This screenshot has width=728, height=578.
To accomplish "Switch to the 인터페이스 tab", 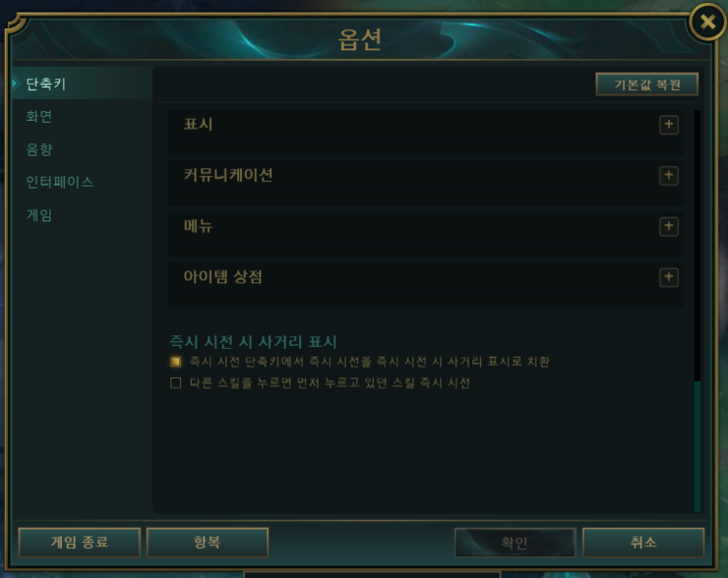I will (59, 182).
